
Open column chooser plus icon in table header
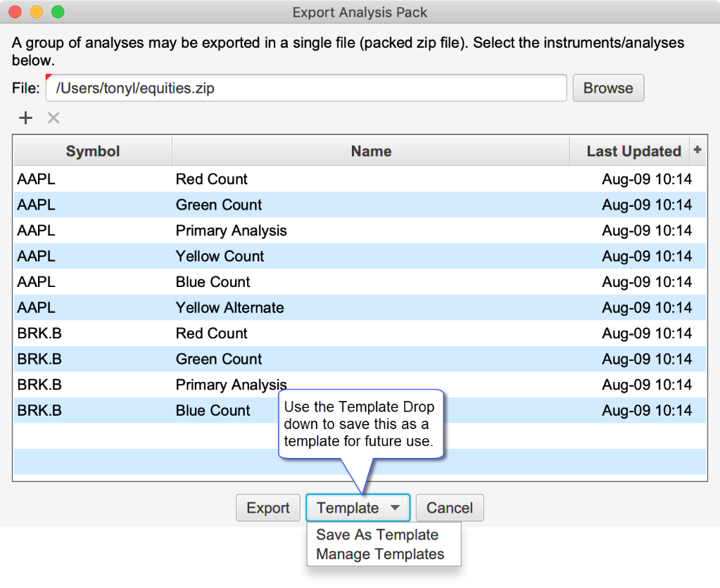pos(697,150)
